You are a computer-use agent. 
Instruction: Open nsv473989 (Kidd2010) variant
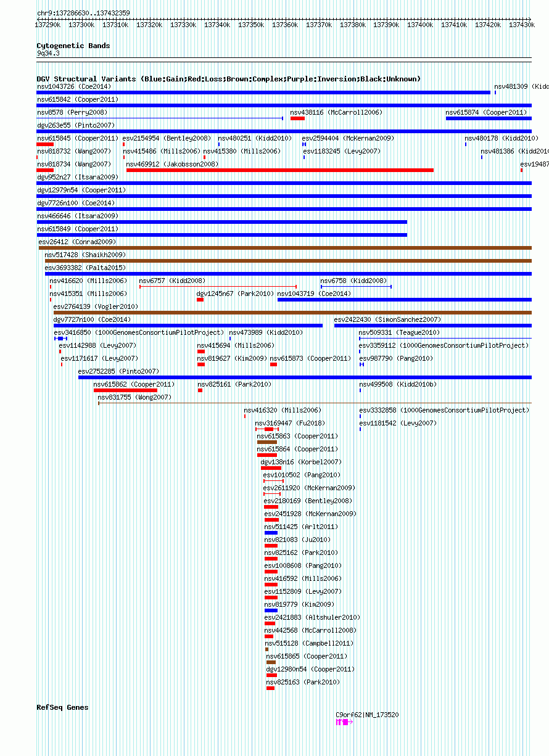(x=266, y=332)
